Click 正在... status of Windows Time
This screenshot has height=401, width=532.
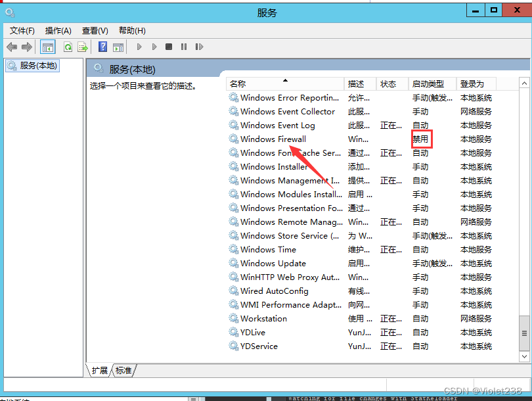(391, 250)
